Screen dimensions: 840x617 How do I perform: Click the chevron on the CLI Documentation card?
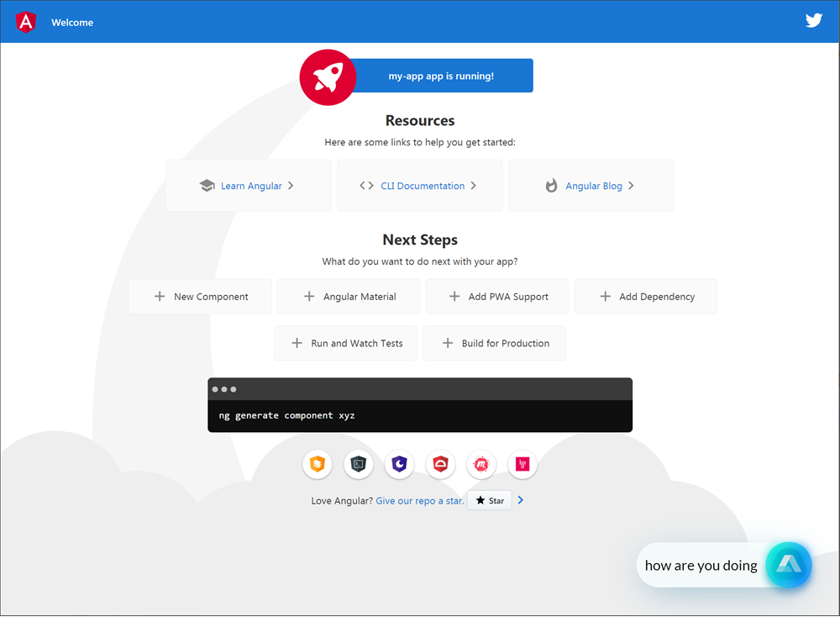point(473,185)
